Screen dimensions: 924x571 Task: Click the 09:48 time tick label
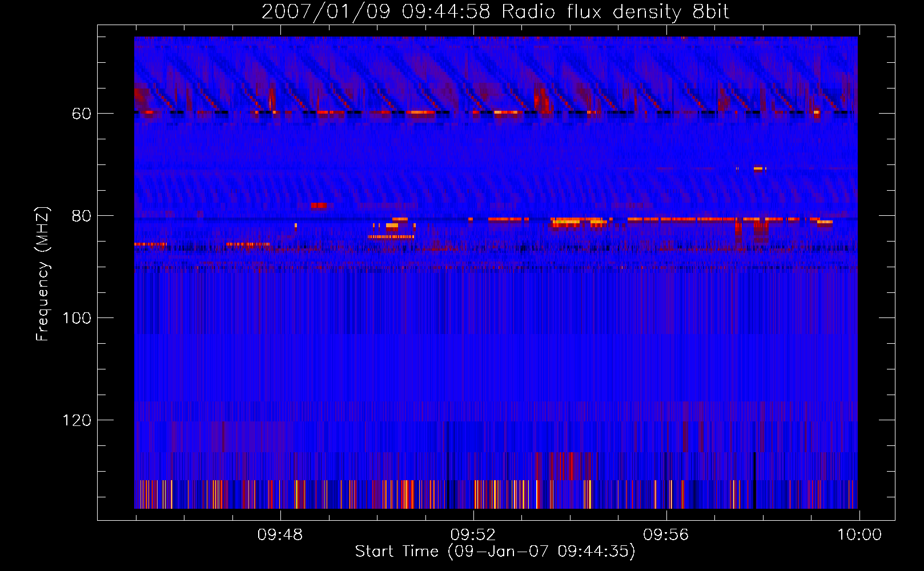(x=280, y=535)
